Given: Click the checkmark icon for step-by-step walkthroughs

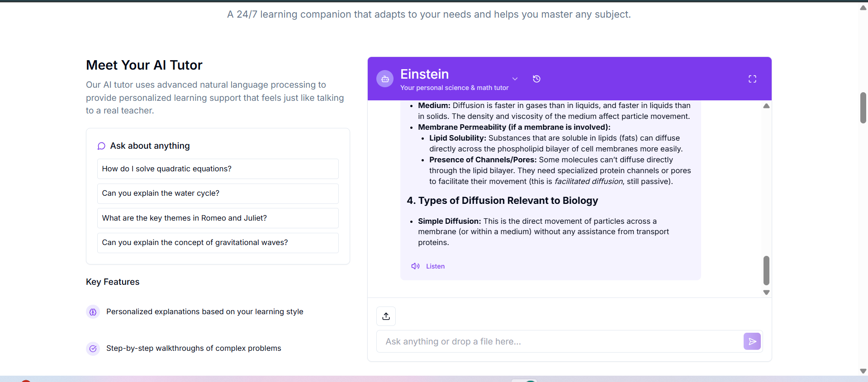Looking at the screenshot, I should [93, 349].
